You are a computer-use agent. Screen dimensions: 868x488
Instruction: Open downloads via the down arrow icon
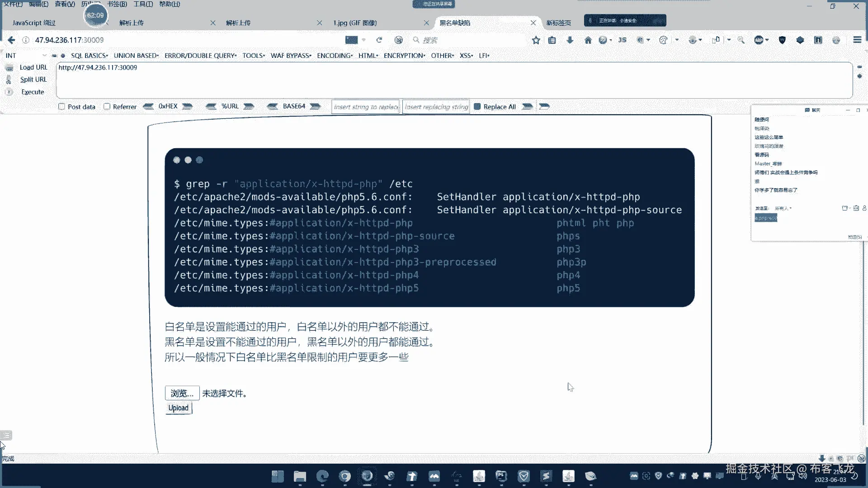(x=570, y=40)
